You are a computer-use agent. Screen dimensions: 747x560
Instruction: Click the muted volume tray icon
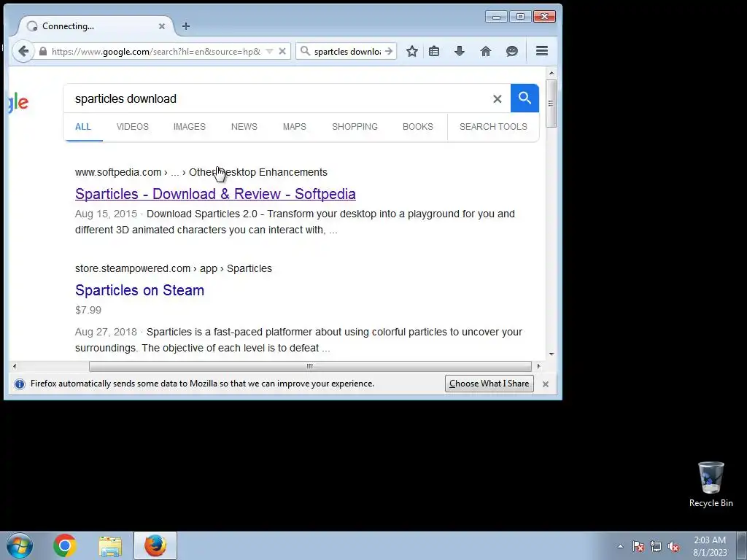(x=673, y=546)
